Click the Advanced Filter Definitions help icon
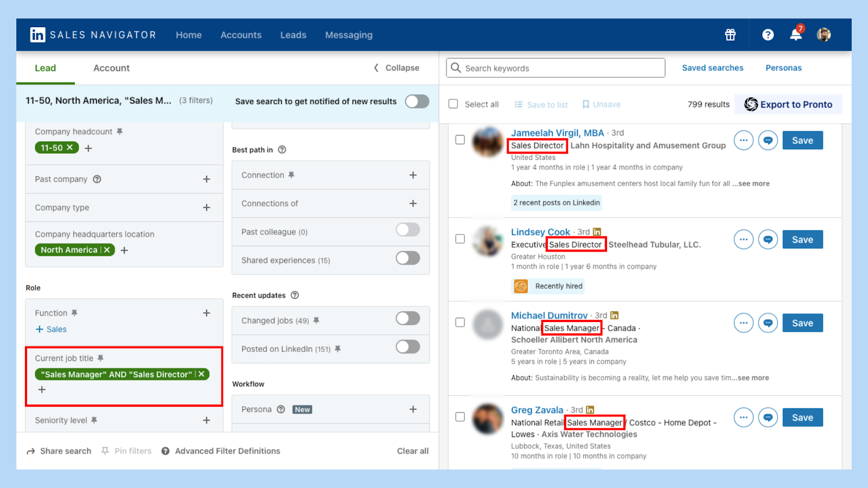Image resolution: width=868 pixels, height=488 pixels. coord(165,451)
